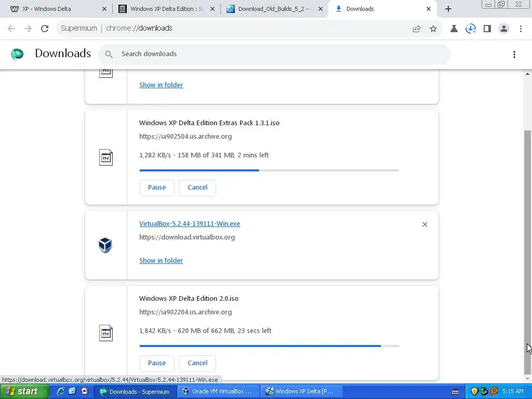Screen dimensions: 532x399
Task: Click the Delta Edition 2.0 iso file icon
Action: coord(106,333)
